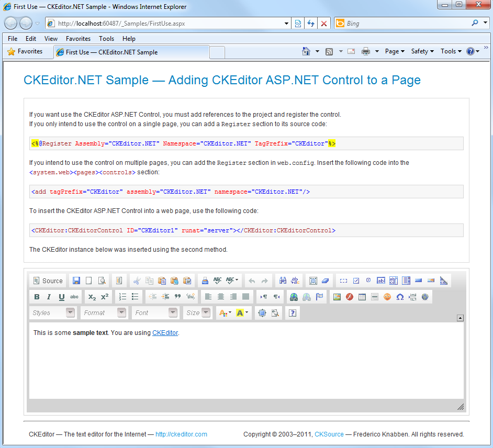This screenshot has width=493, height=448.
Task: Click the Anchor flag icon
Action: tap(319, 297)
